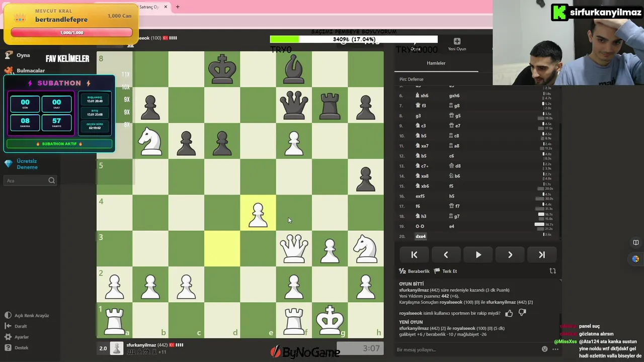The image size is (644, 362).
Task: Click the flip board arrows icon
Action: (552, 271)
